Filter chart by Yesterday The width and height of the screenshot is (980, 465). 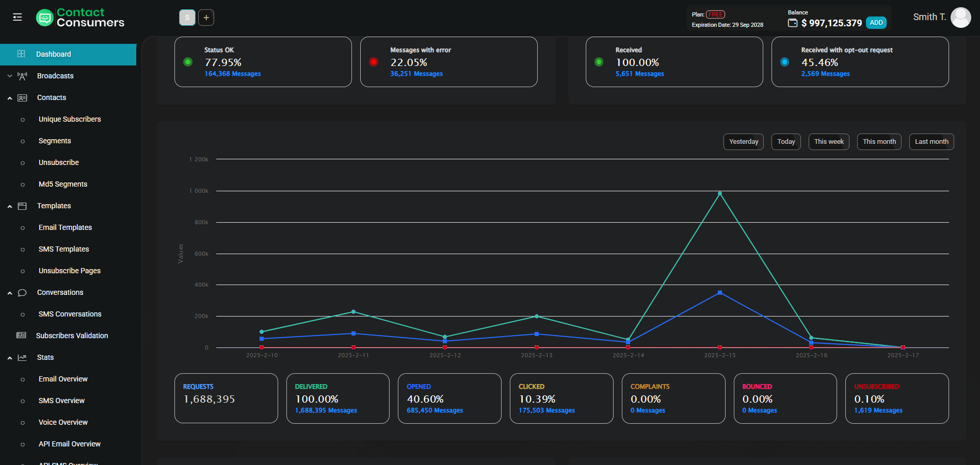744,142
